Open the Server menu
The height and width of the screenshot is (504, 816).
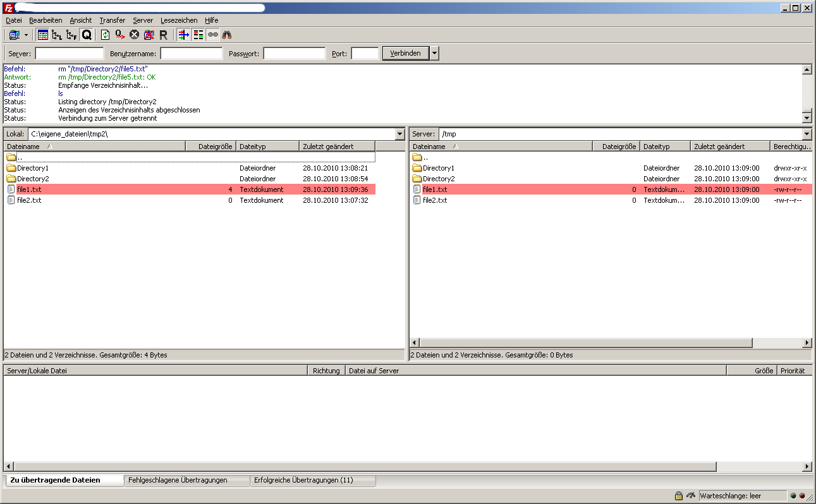143,20
